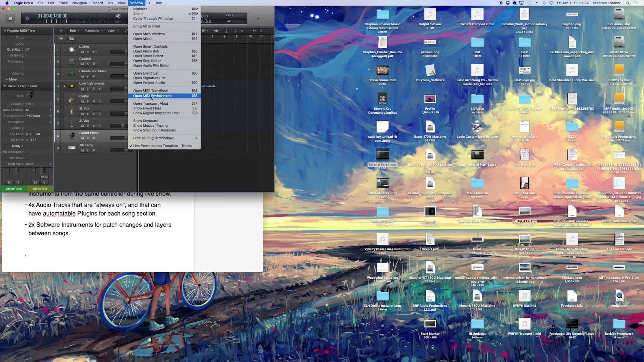Image resolution: width=644 pixels, height=362 pixels.
Task: Collapse the Live Instruments track stack
Action: click(x=64, y=86)
